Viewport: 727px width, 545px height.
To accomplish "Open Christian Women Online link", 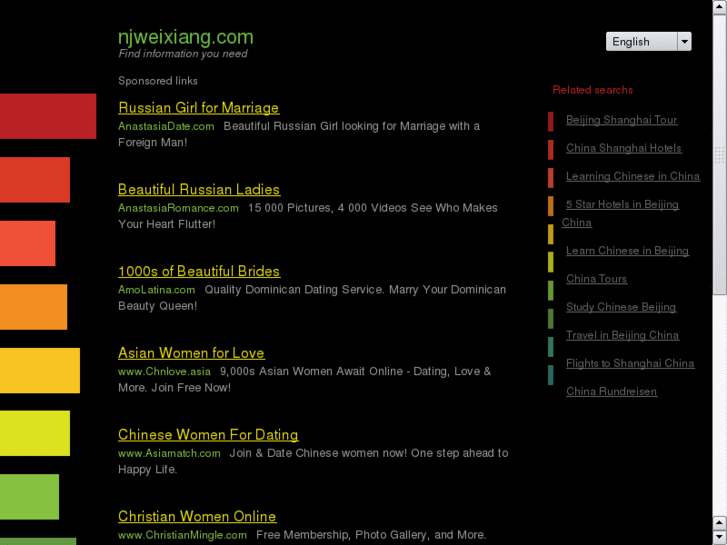I will (x=197, y=516).
